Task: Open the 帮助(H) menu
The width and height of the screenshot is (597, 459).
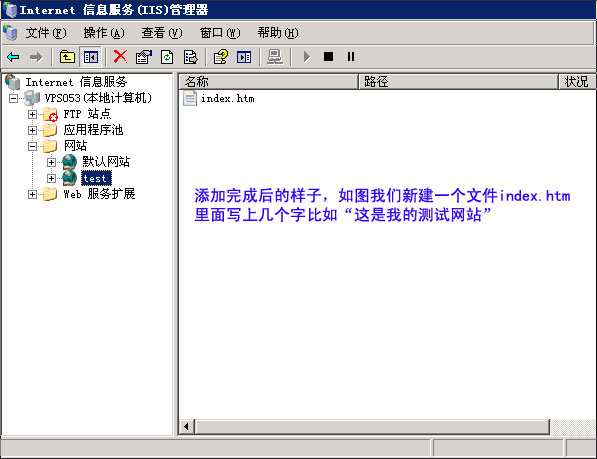Action: pyautogui.click(x=278, y=33)
